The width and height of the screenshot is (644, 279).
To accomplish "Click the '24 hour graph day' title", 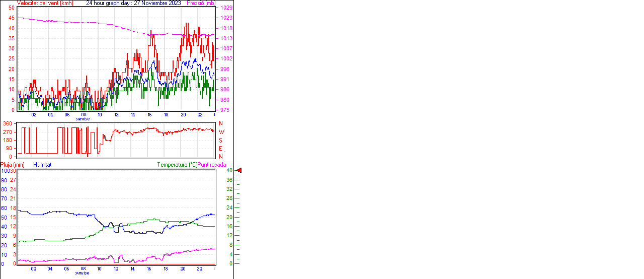I will [x=133, y=3].
